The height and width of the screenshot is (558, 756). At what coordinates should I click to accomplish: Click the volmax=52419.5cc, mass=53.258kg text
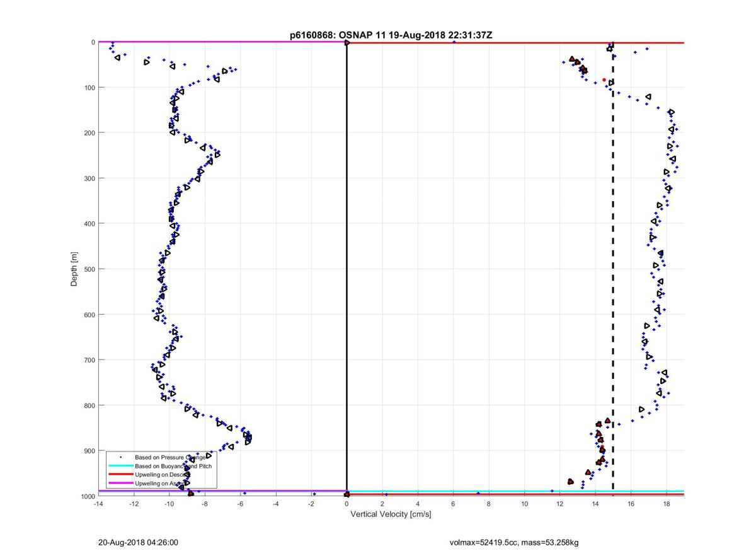coord(514,542)
